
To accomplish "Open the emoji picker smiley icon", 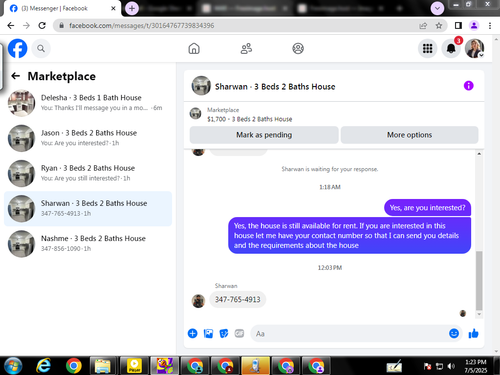I will pos(454,333).
